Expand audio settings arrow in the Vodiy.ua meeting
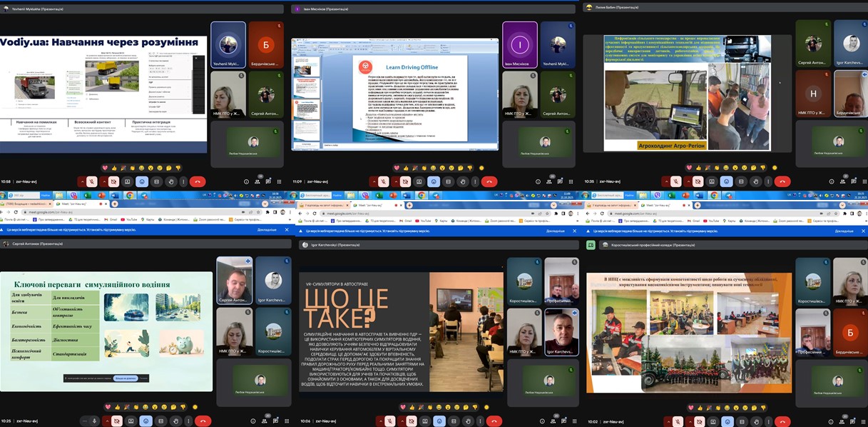The height and width of the screenshot is (427, 868). pyautogui.click(x=83, y=181)
